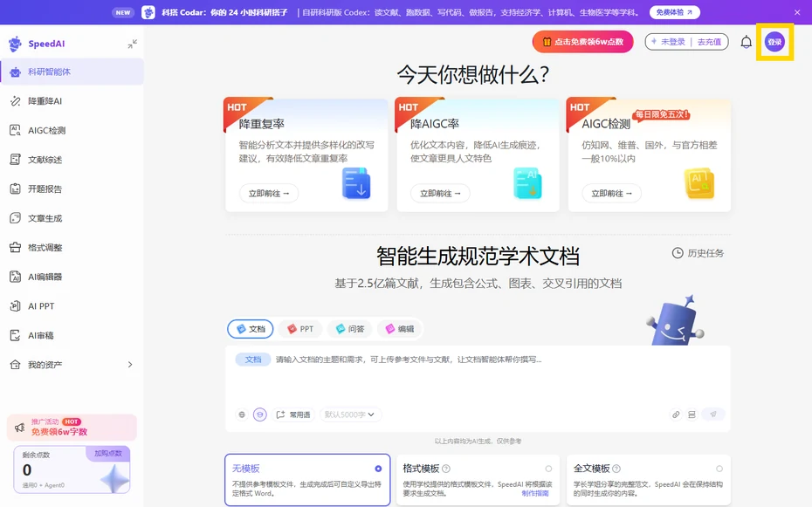This screenshot has width=812, height=507.
Task: Click the 登录 avatar button
Action: [774, 42]
